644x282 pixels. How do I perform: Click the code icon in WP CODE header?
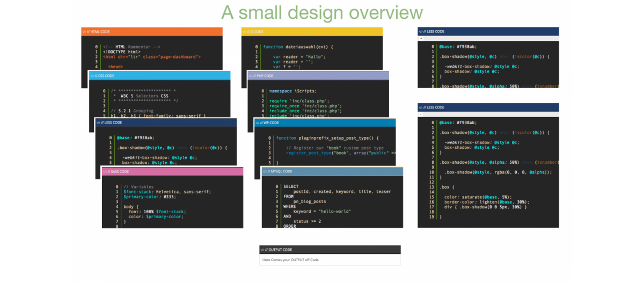tap(257, 123)
